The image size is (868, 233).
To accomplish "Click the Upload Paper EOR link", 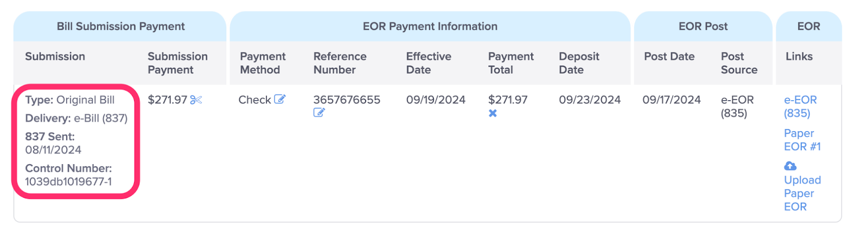I will click(x=802, y=193).
